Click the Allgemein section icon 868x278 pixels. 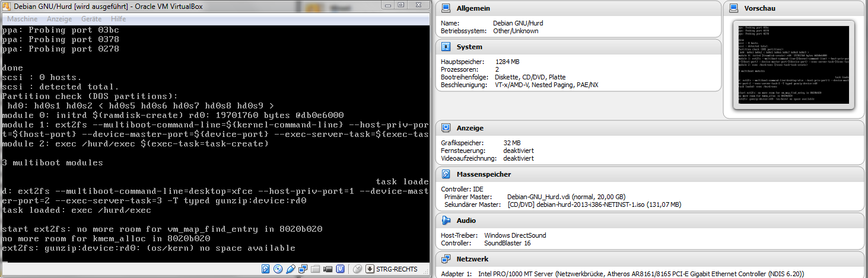click(446, 9)
